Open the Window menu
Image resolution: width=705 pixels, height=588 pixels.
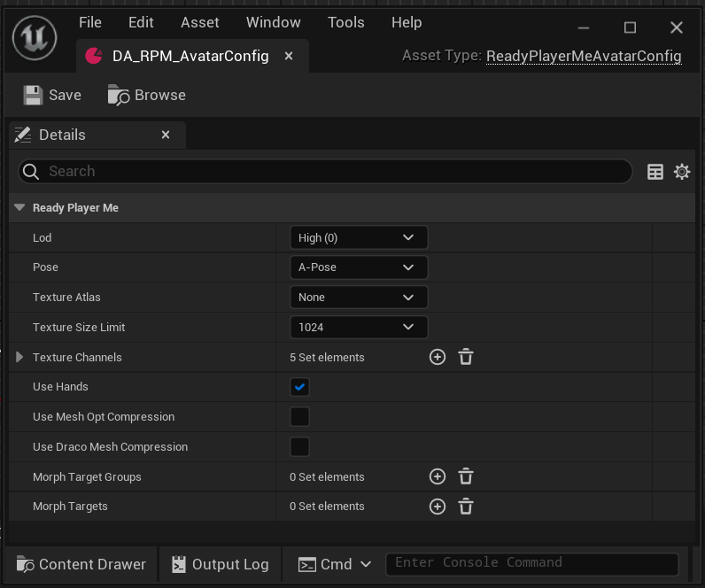click(274, 22)
